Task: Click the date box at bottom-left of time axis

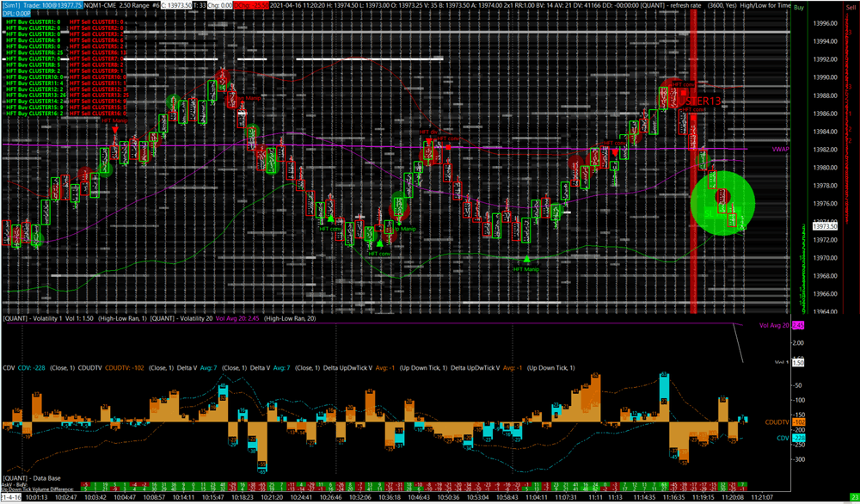Action: tap(11, 496)
